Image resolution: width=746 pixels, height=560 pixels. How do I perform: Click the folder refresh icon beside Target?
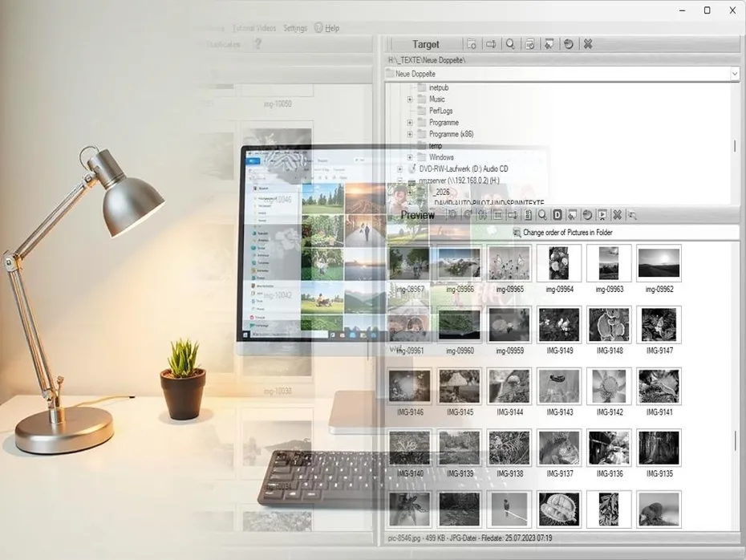coord(530,44)
